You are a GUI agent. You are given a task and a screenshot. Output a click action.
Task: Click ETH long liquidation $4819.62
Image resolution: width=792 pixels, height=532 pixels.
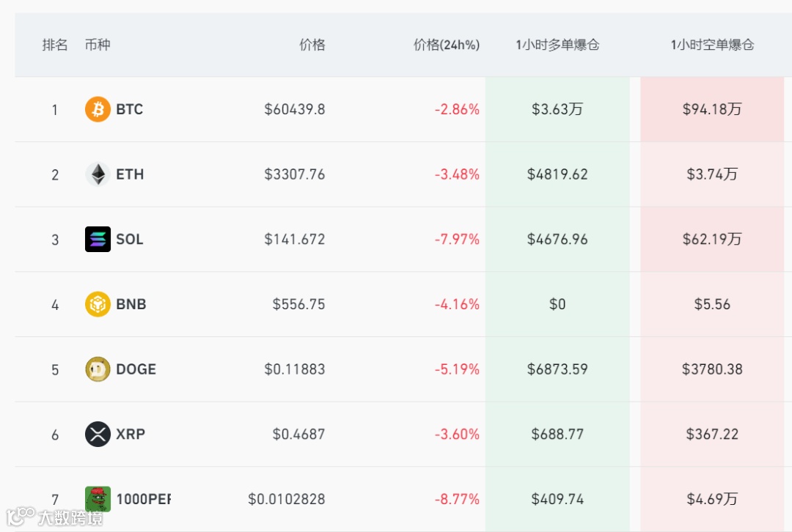(557, 174)
